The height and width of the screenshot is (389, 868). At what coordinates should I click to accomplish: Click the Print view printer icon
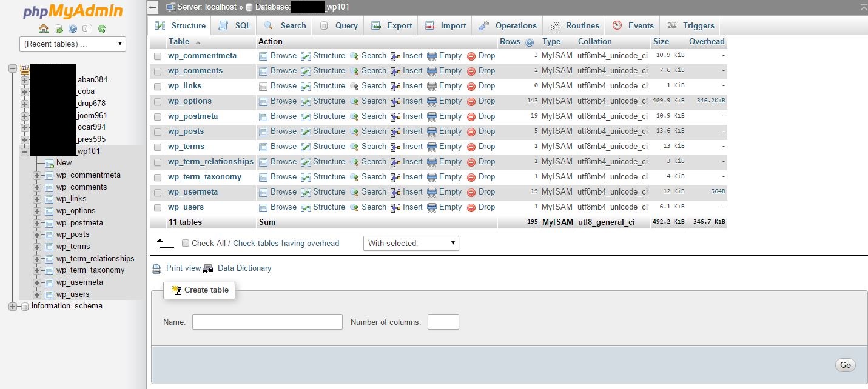click(156, 268)
